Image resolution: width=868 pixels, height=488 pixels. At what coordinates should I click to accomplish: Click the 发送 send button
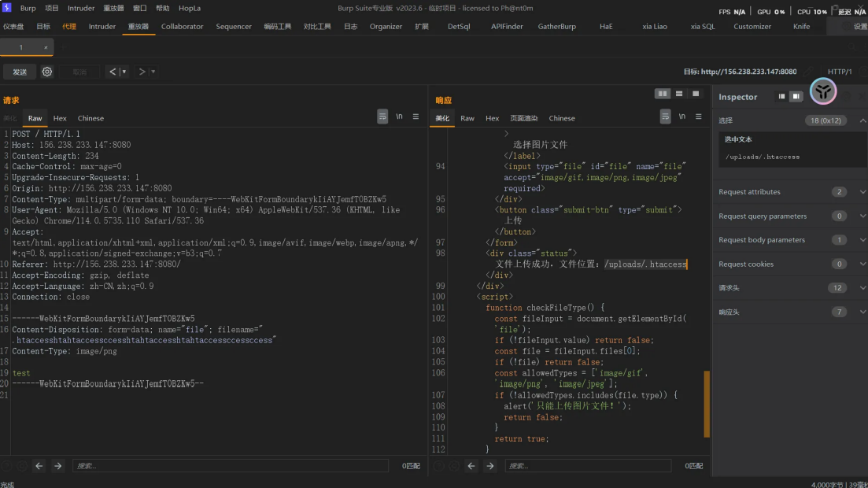[20, 72]
